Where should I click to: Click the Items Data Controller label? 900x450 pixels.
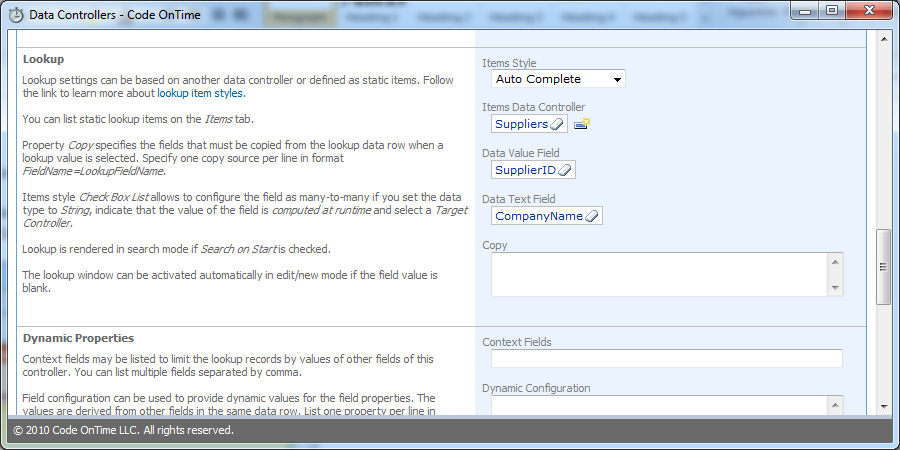point(534,107)
